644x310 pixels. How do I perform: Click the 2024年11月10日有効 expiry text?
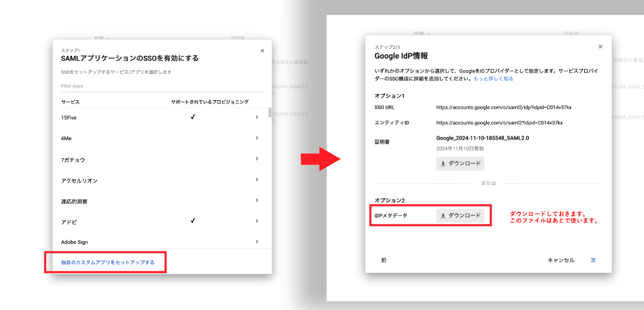460,149
